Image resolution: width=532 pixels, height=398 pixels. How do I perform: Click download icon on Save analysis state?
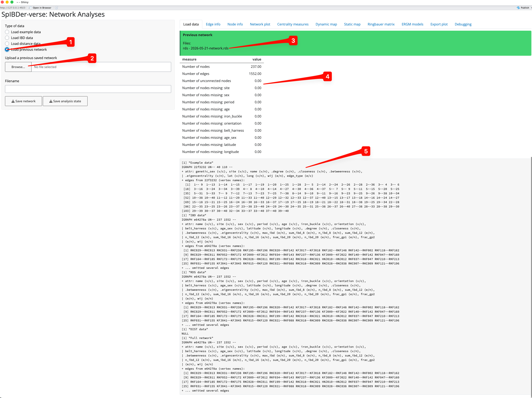click(51, 101)
